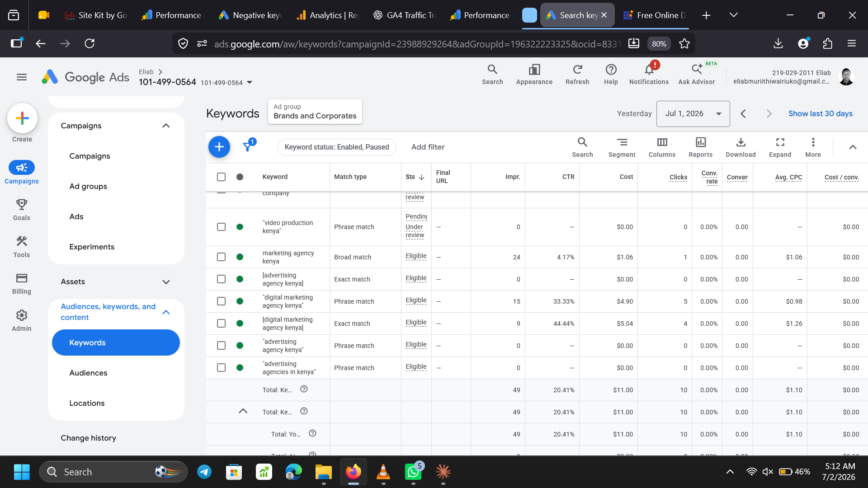Select the "advertising agency kenya" phrase checkbox
This screenshot has width=868, height=488.
click(221, 346)
